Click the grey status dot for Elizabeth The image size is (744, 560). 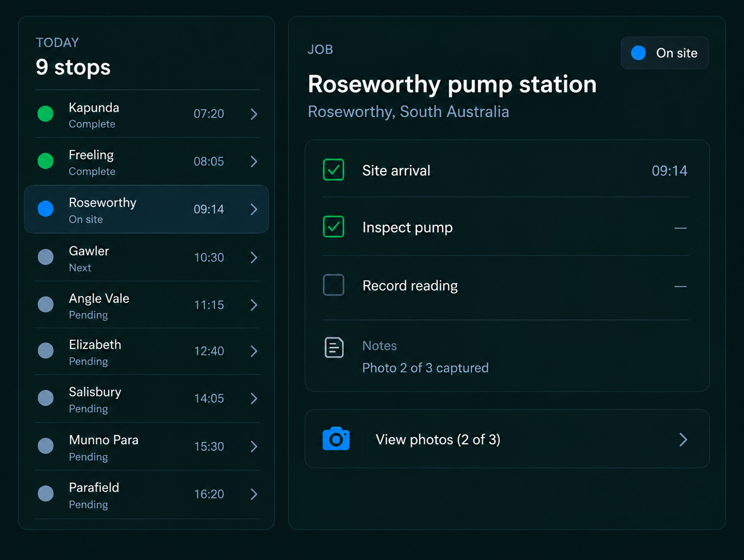click(x=45, y=350)
